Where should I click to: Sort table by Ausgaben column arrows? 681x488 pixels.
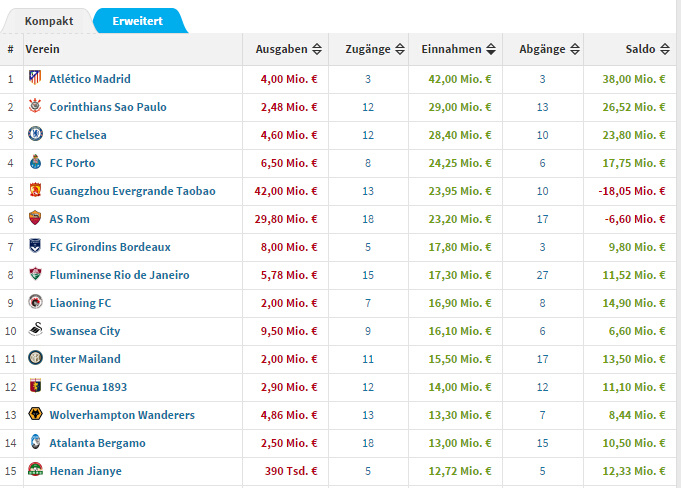coord(317,49)
